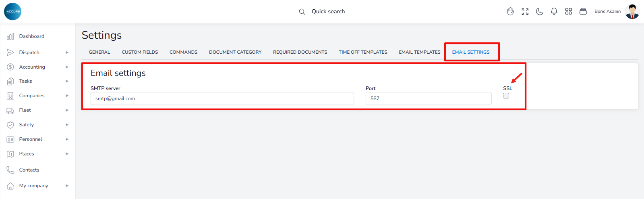Click the SMTP server input field
Image resolution: width=644 pixels, height=199 pixels.
(x=222, y=98)
